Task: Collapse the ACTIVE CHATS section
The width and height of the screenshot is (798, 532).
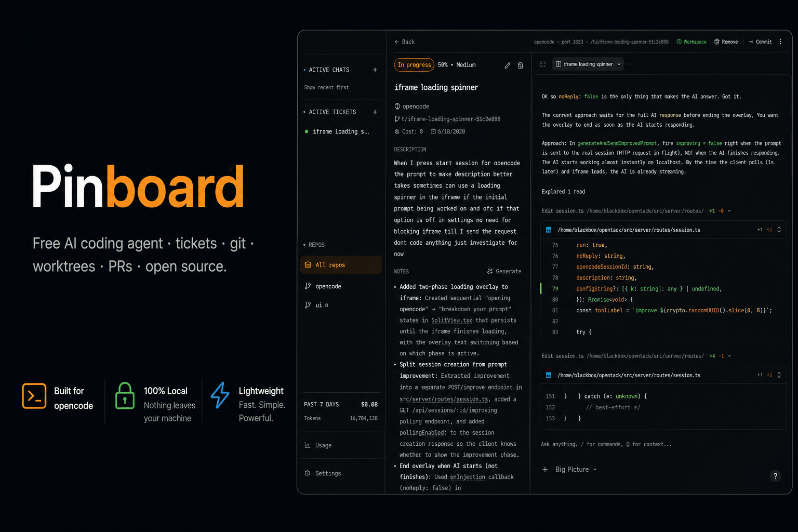Action: click(304, 70)
